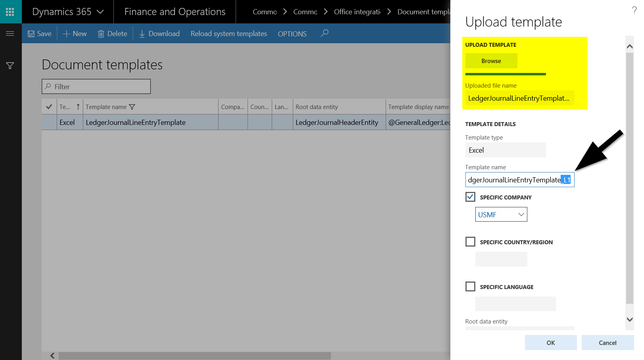
Task: Open the help question mark icon
Action: coord(634,10)
